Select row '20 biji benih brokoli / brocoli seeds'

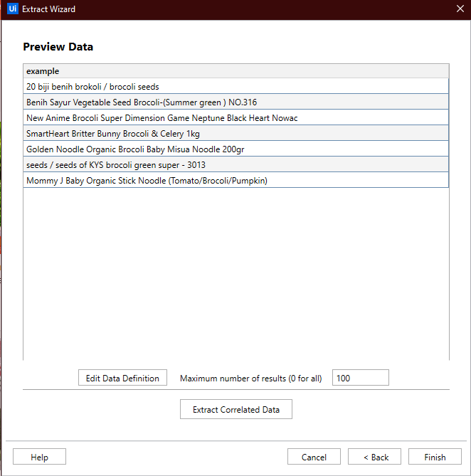tap(235, 86)
